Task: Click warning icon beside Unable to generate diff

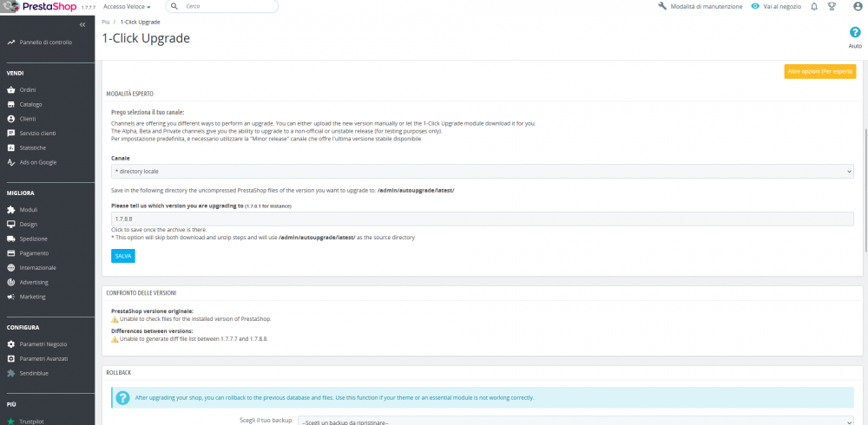Action: [115, 338]
